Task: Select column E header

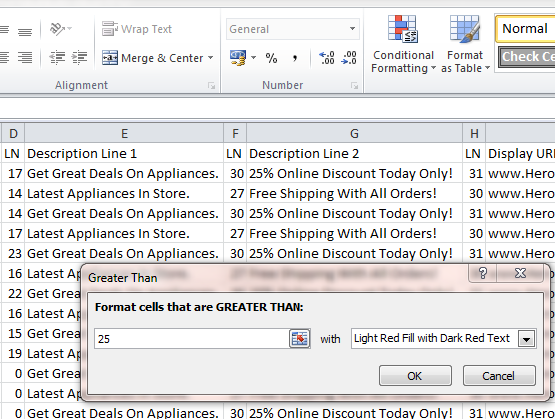Action: pos(124,133)
